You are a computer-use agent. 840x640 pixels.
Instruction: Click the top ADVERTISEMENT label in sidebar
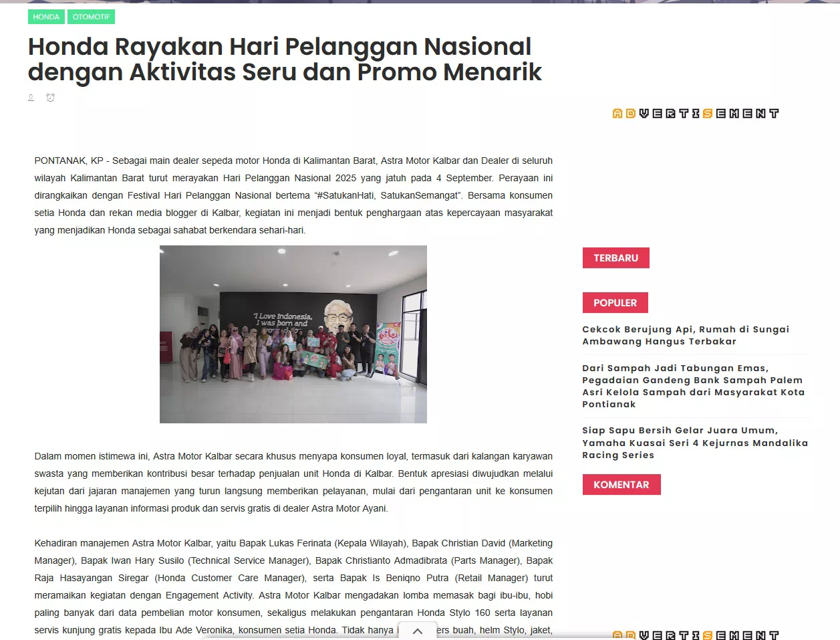click(696, 114)
